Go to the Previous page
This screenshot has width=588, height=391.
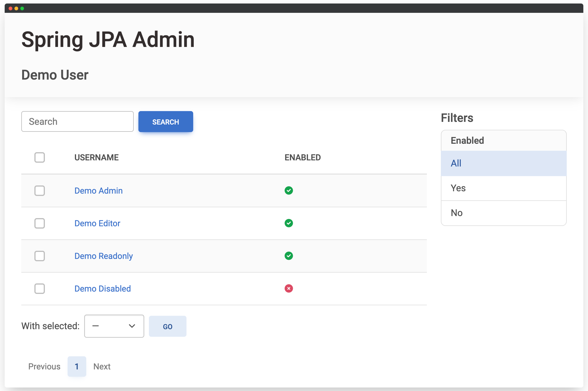click(44, 367)
